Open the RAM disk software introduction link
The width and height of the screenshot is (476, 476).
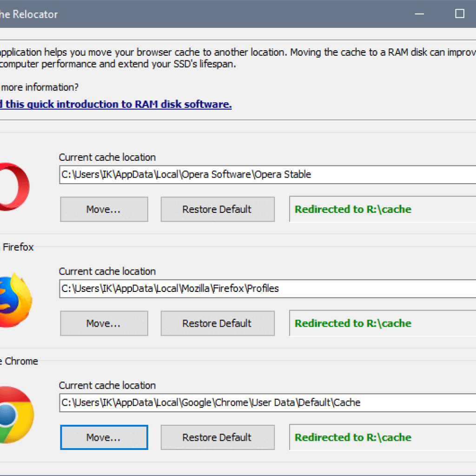click(116, 104)
